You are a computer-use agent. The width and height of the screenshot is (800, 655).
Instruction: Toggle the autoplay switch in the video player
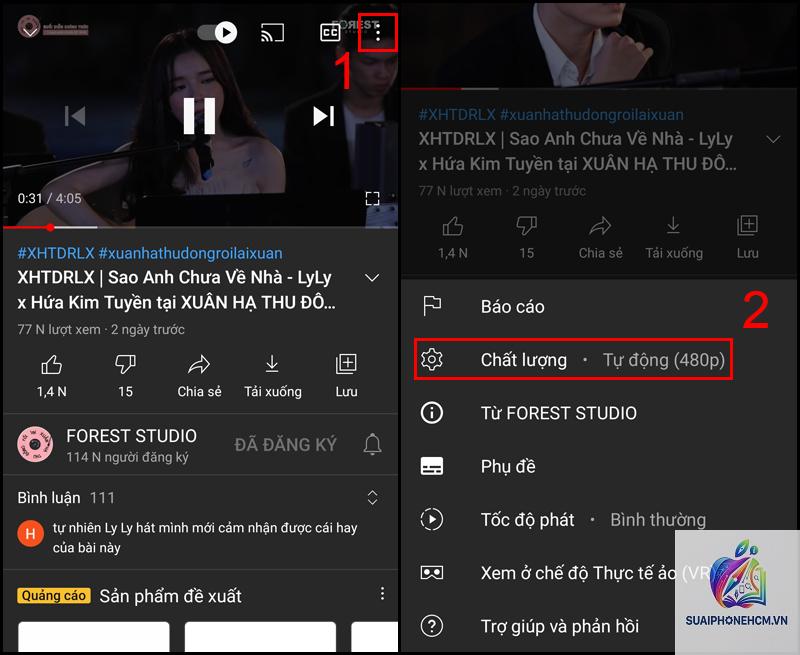(218, 33)
